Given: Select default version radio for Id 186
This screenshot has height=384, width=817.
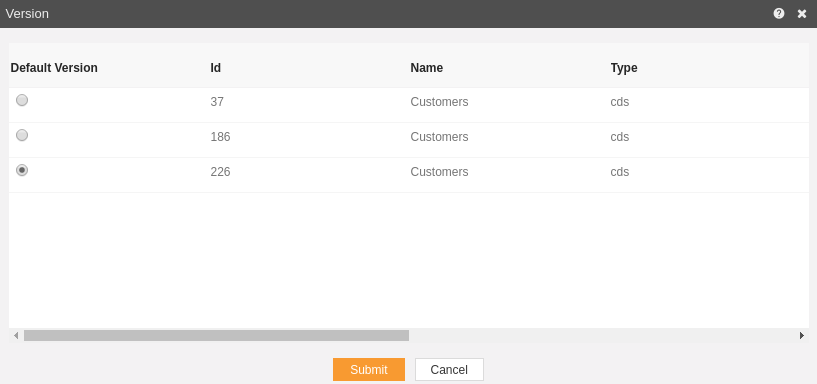Looking at the screenshot, I should click(22, 135).
